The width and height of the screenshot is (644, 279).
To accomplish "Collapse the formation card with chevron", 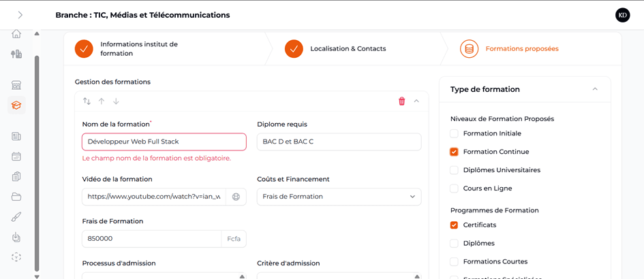I will [x=416, y=101].
